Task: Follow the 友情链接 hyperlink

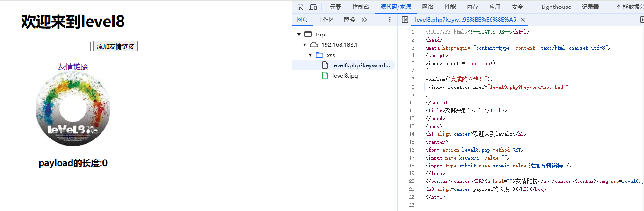Action: (x=73, y=66)
